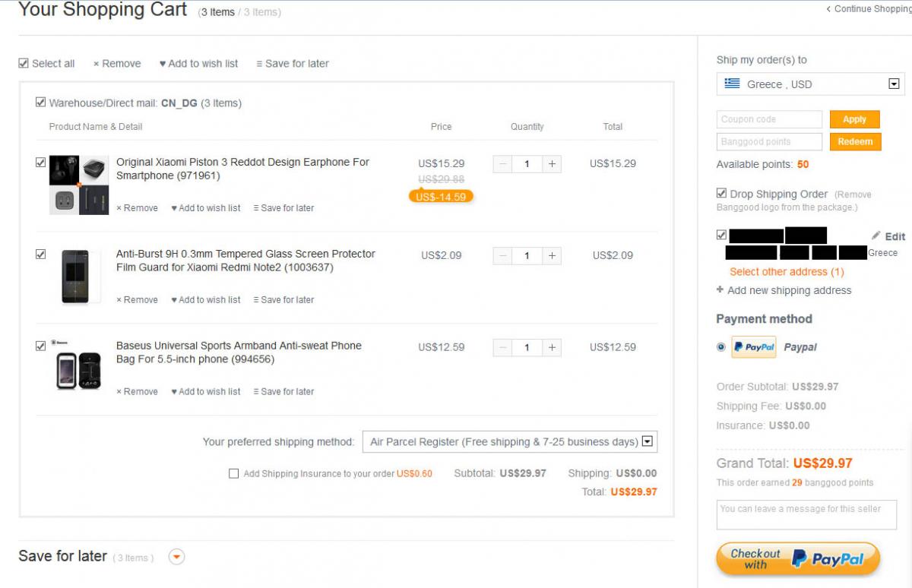Increase quantity of Xiaomi Piston 3 earphone

[x=553, y=163]
